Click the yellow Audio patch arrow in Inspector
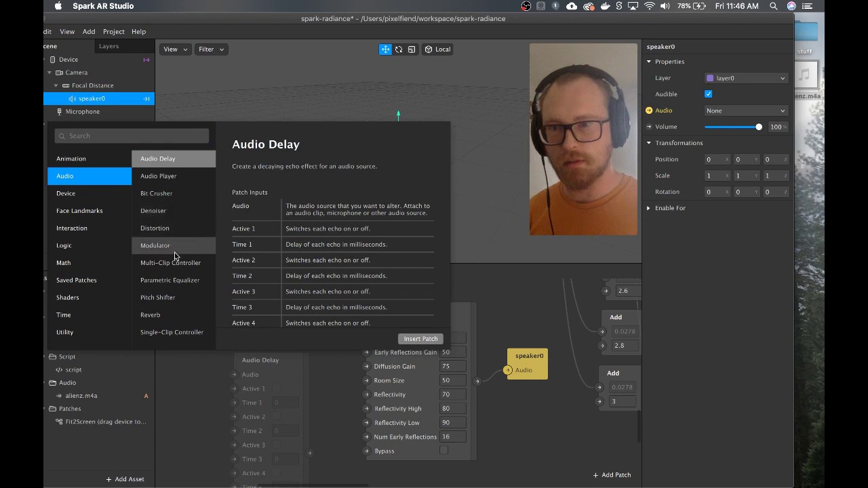This screenshot has width=868, height=488. tap(649, 110)
